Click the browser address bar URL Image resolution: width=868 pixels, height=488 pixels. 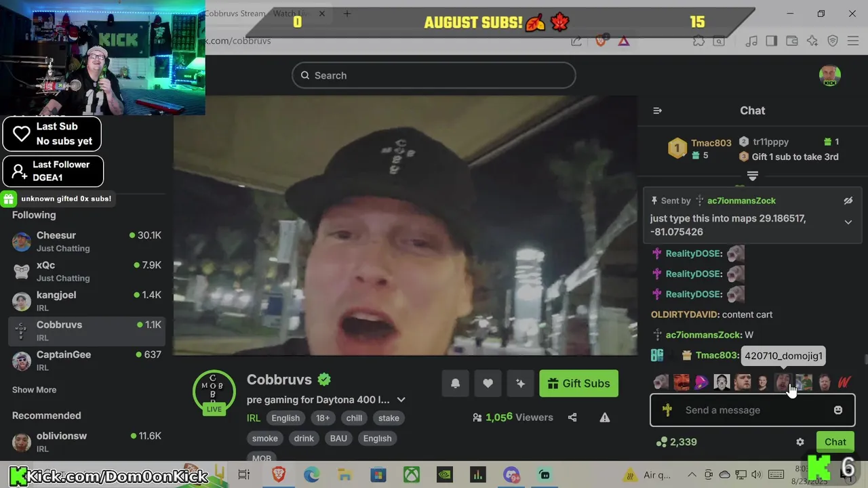pos(237,41)
